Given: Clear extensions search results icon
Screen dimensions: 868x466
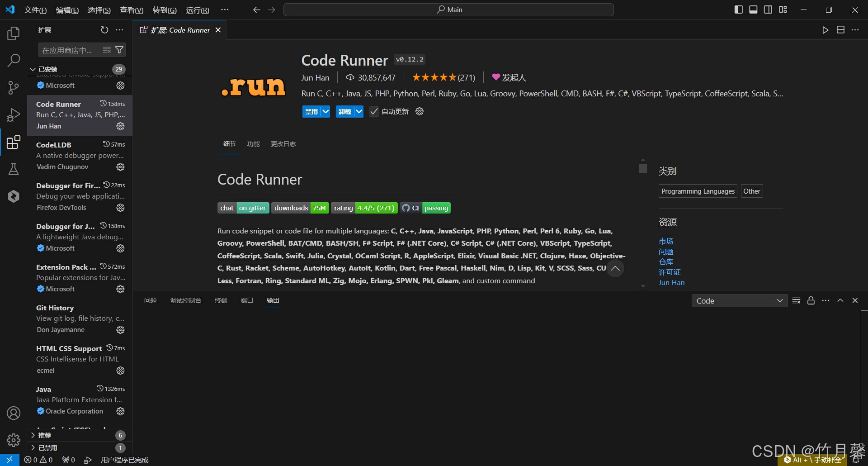Looking at the screenshot, I should point(107,50).
